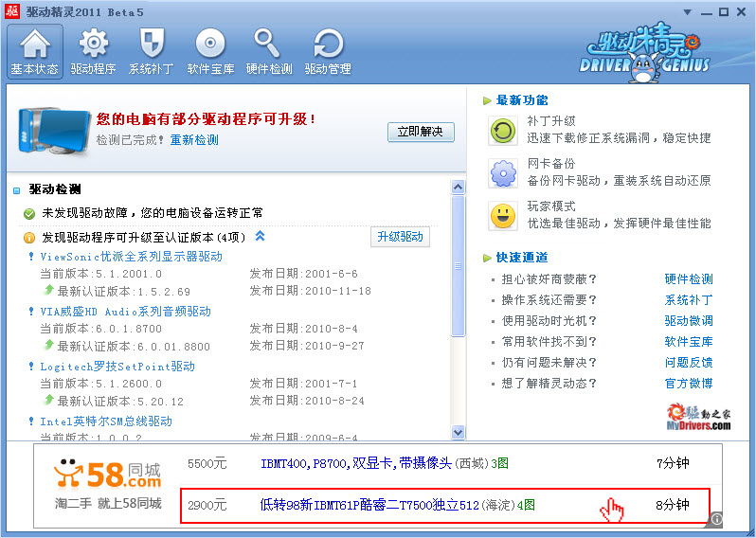
Task: Click the 驱动之家 MyDrivers.com logo
Action: pyautogui.click(x=698, y=417)
